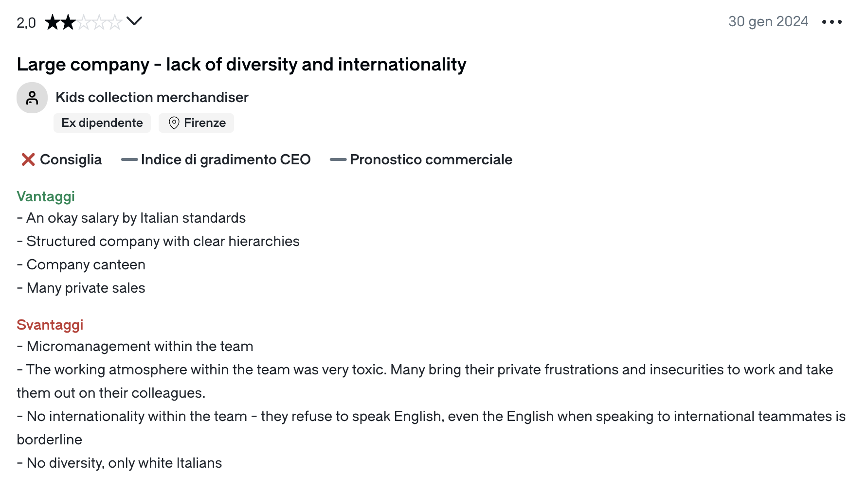Open the three-dot more options menu
The image size is (868, 492).
tap(832, 22)
